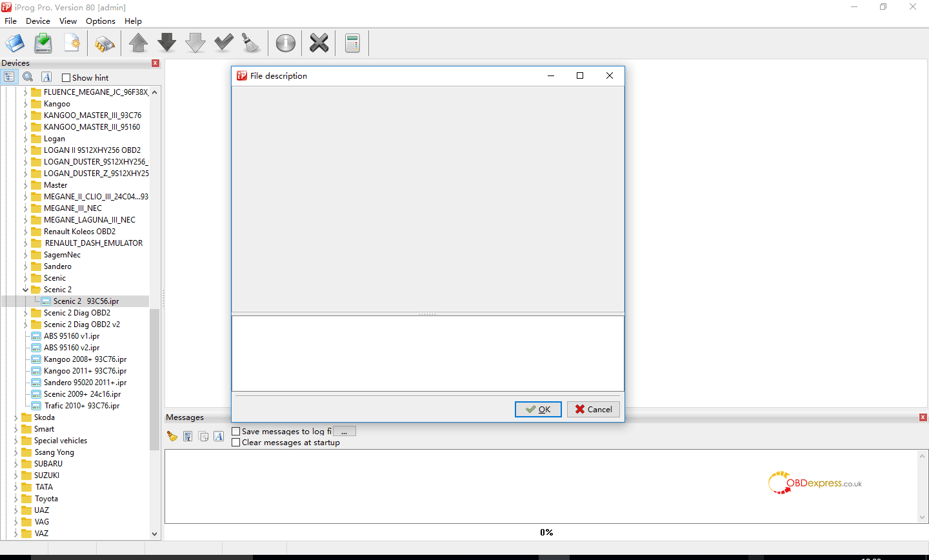Open the Options menu
Viewport: 929px width, 560px height.
(101, 21)
